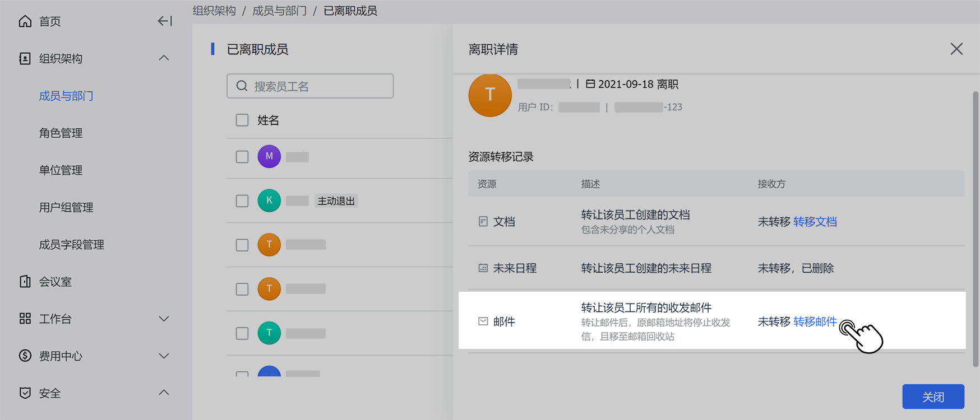Click the billing center dollar icon
This screenshot has width=980, height=420.
pos(25,356)
